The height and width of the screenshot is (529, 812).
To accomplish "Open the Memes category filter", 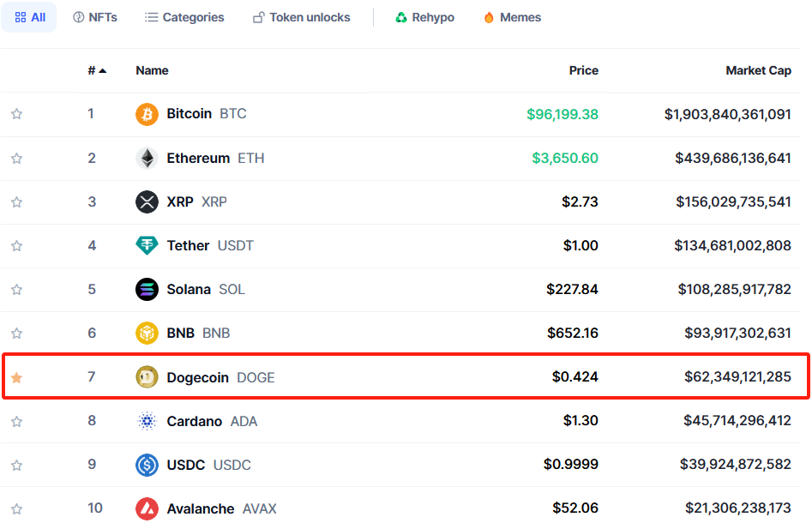I will coord(512,17).
